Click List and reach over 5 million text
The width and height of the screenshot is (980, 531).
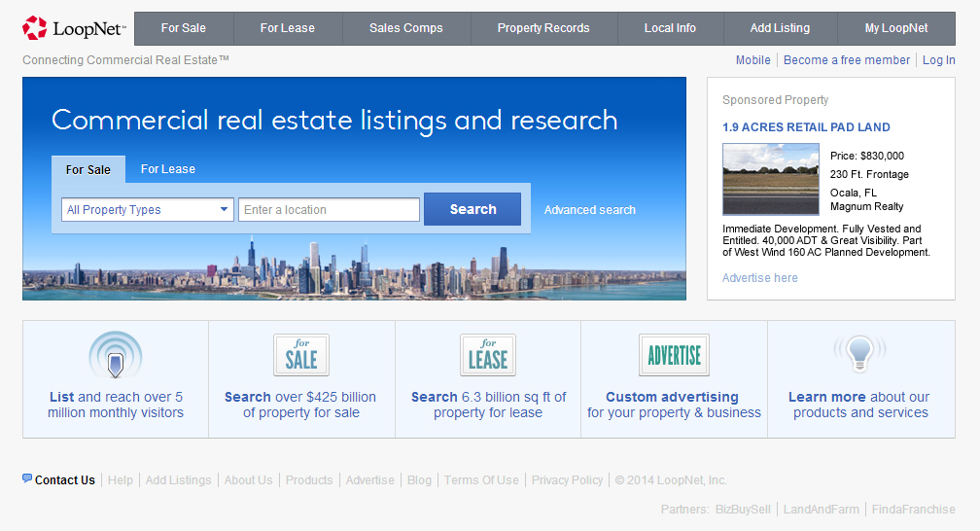(x=116, y=405)
